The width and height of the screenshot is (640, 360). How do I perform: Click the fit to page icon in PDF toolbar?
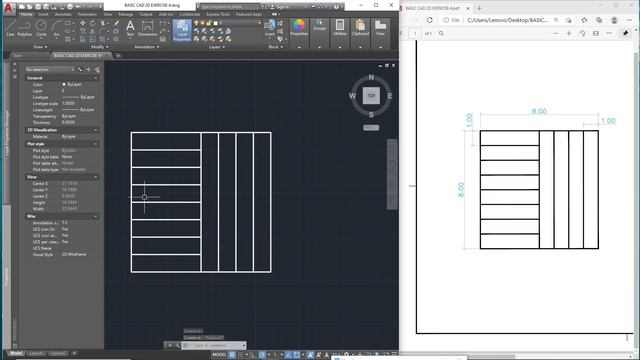pyautogui.click(x=596, y=33)
